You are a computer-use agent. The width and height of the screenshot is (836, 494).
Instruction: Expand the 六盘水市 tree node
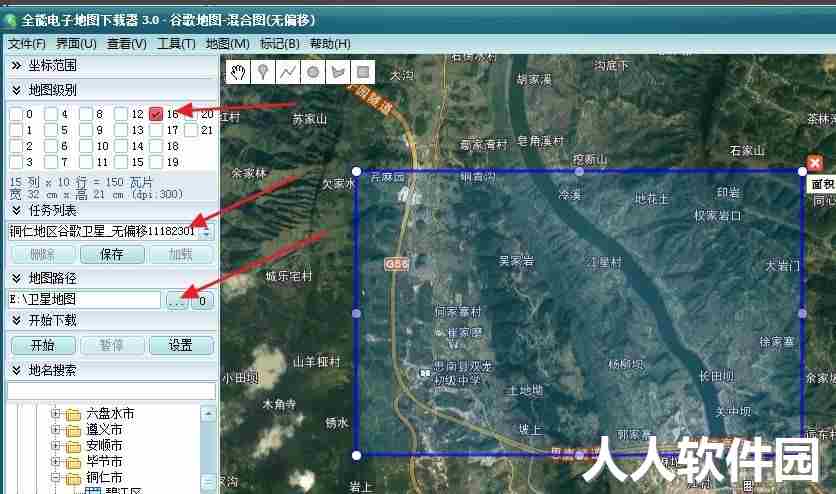point(55,413)
